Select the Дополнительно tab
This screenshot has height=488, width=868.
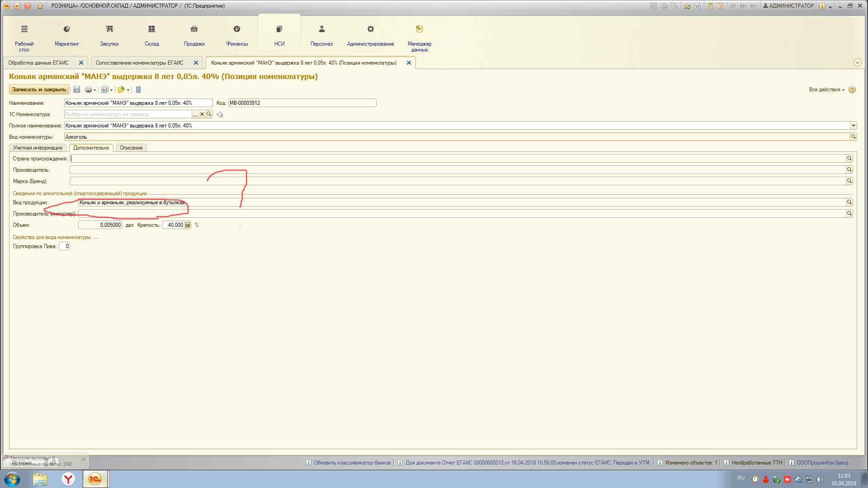pyautogui.click(x=91, y=148)
